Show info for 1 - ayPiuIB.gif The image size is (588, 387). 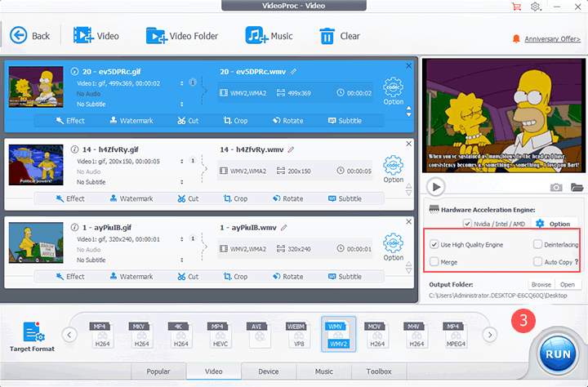point(74,227)
